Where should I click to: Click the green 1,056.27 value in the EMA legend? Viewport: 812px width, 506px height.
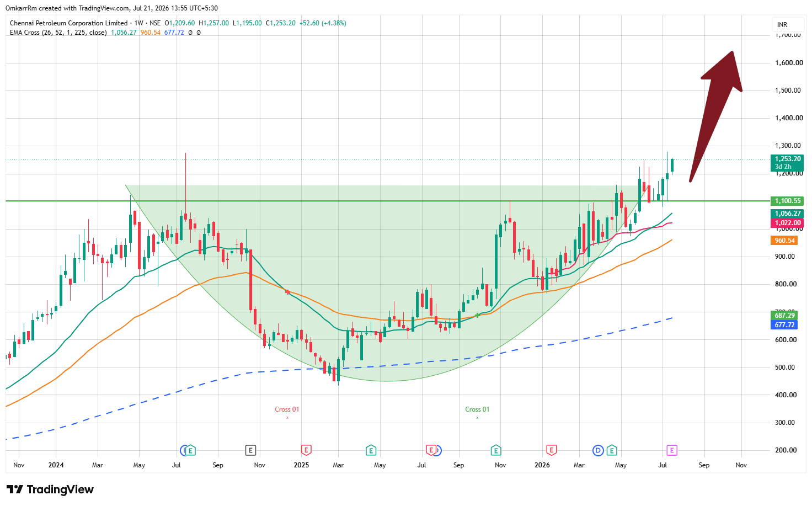(124, 33)
